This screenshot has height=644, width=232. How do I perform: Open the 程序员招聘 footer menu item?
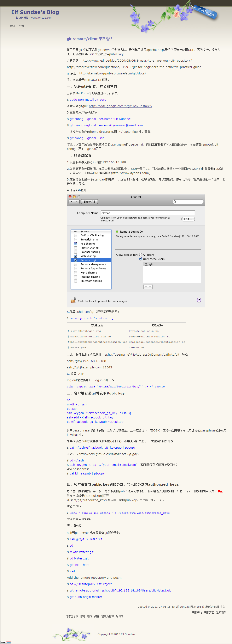[108, 617]
